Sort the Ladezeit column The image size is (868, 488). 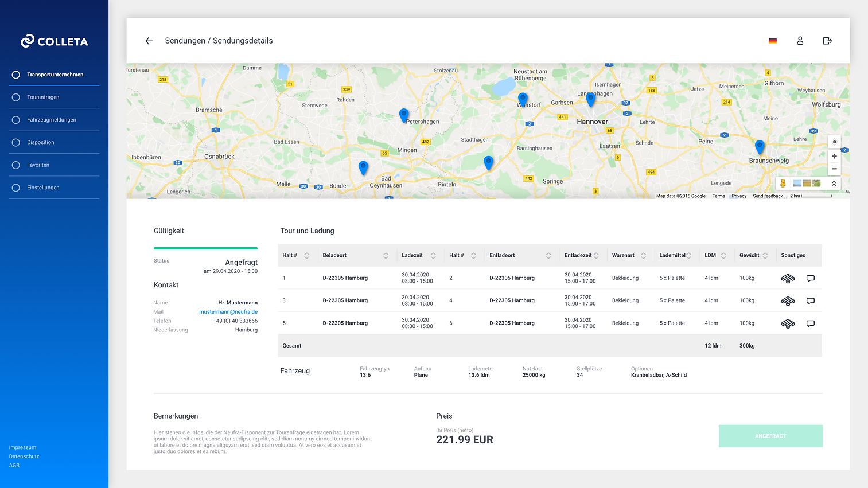coord(433,256)
